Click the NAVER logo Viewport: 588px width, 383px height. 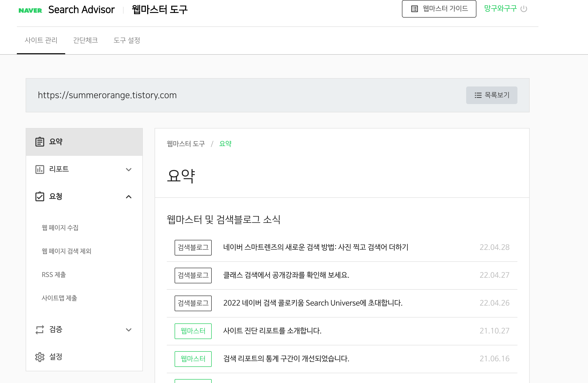[x=30, y=10]
